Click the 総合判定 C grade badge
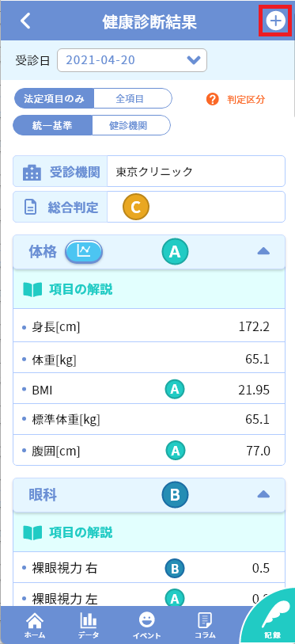Image resolution: width=295 pixels, height=644 pixels. click(x=136, y=207)
